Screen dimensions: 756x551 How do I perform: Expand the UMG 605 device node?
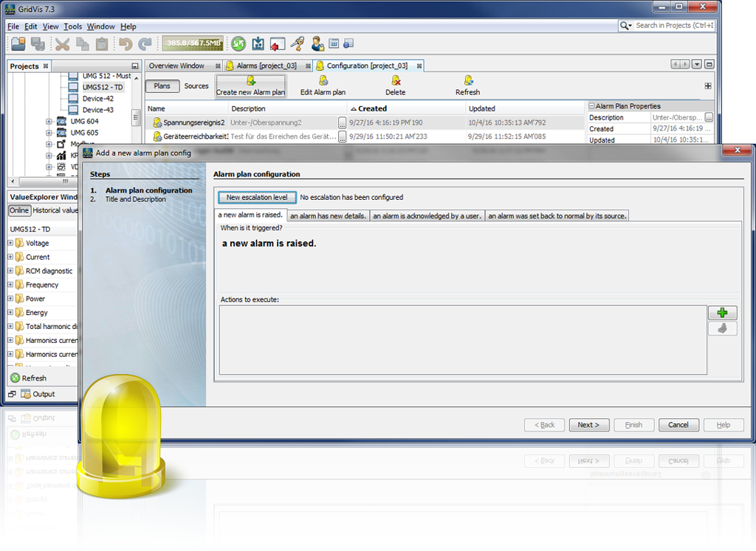[50, 131]
